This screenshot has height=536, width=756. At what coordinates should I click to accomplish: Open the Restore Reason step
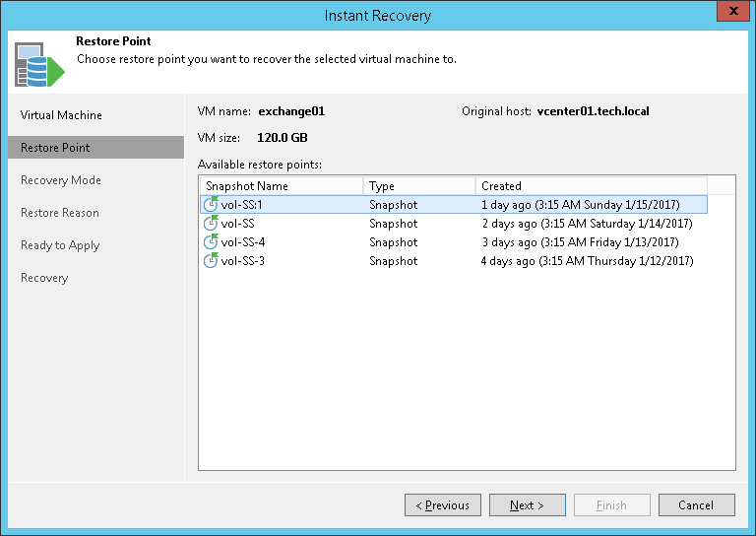pyautogui.click(x=60, y=213)
